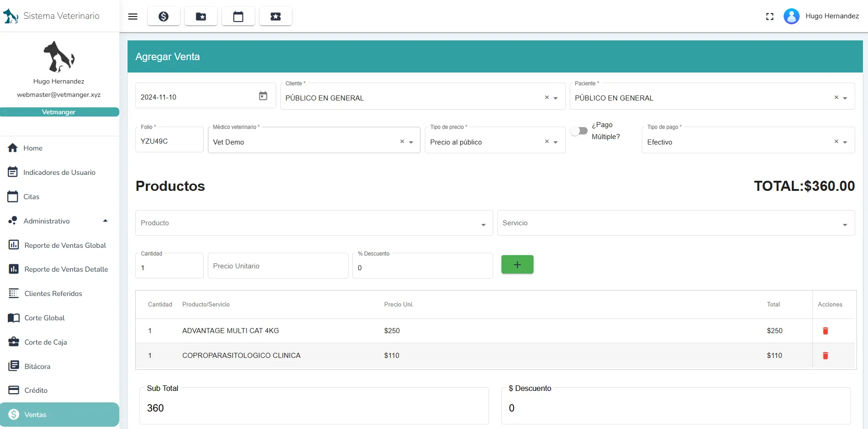Click the $110 total cell

pyautogui.click(x=774, y=356)
